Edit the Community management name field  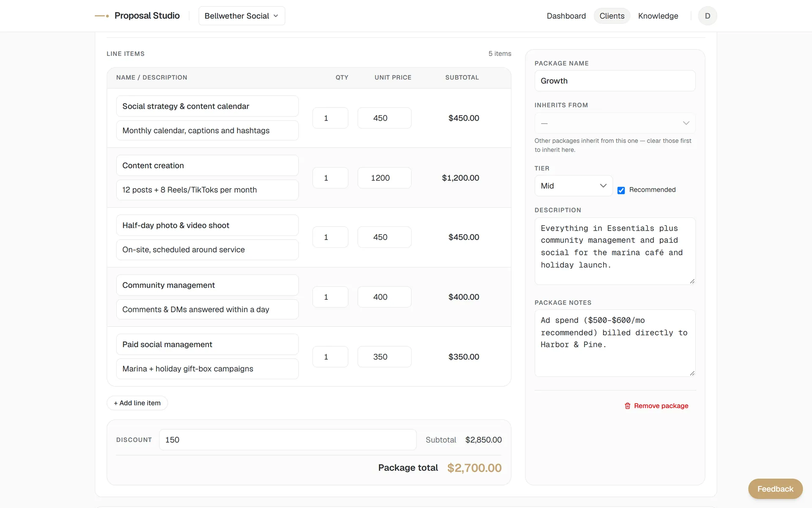click(207, 285)
